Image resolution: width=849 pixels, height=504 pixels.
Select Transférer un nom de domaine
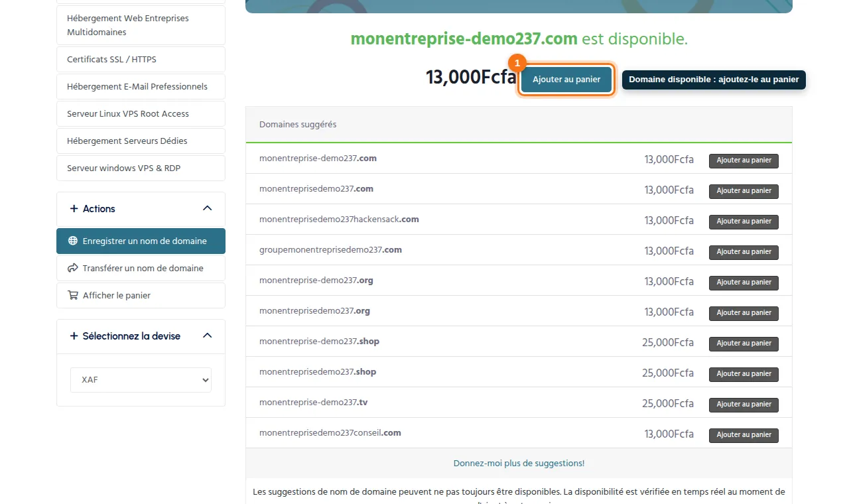pyautogui.click(x=141, y=269)
